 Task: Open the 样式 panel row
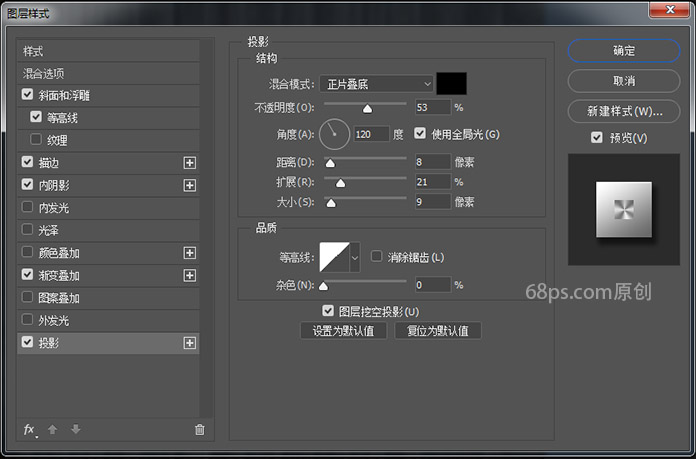point(108,51)
